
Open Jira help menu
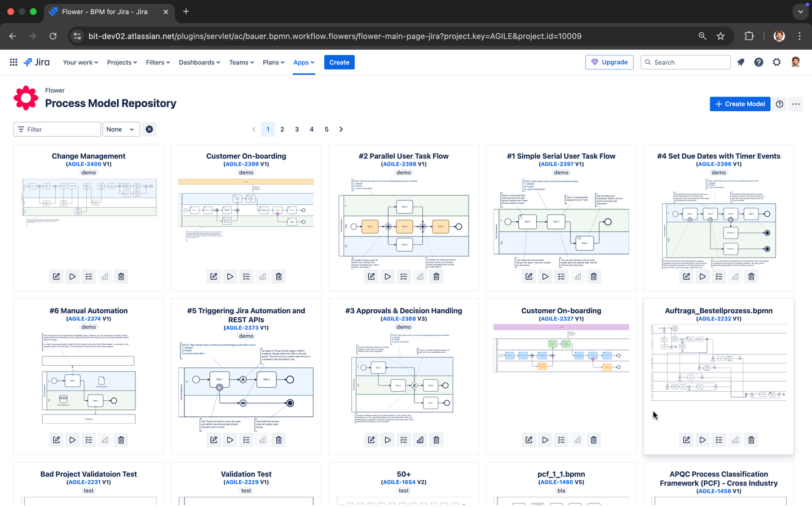(x=759, y=62)
